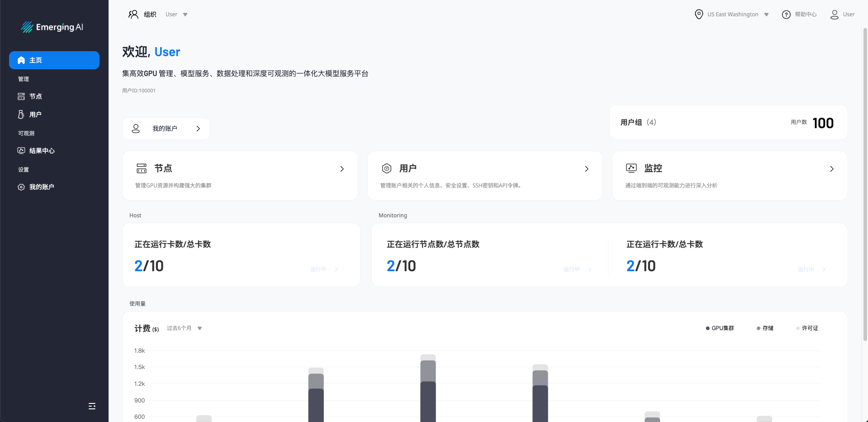The width and height of the screenshot is (868, 422).
Task: Click the location pin icon
Action: (x=699, y=14)
